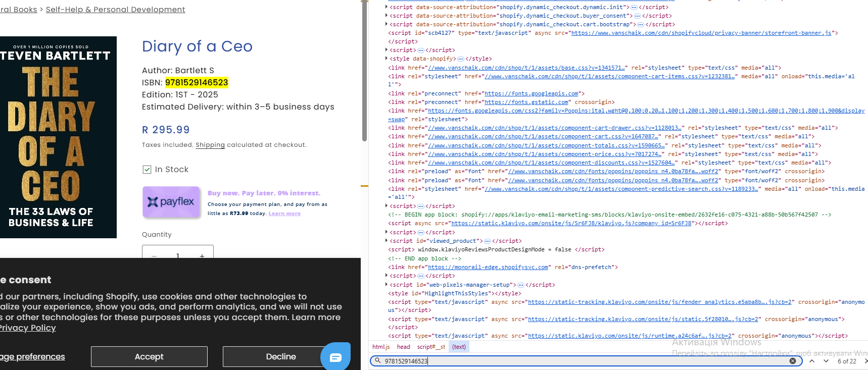Go to next search match arrow

click(826, 361)
